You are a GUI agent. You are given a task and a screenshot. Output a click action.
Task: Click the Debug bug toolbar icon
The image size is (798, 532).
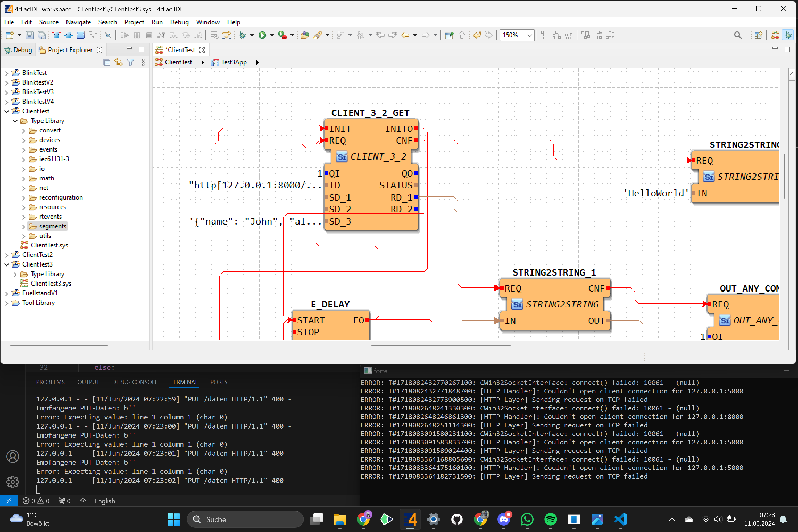242,35
